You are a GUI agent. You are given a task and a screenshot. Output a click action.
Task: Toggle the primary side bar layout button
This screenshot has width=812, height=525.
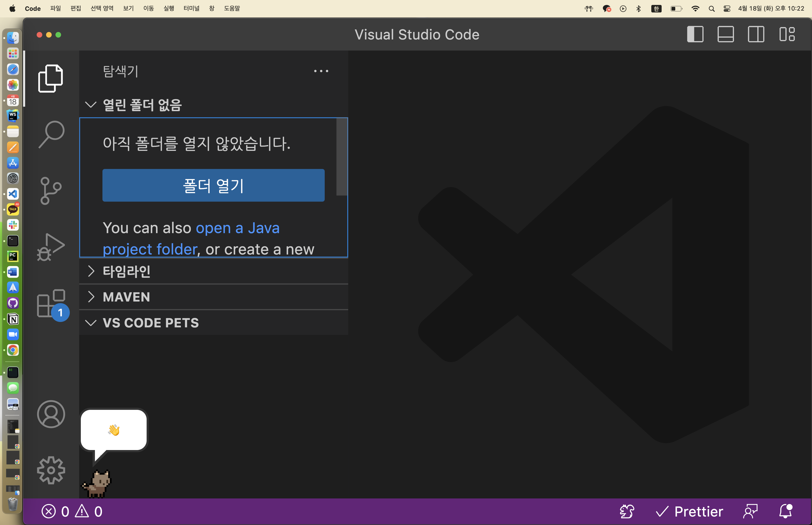(695, 35)
